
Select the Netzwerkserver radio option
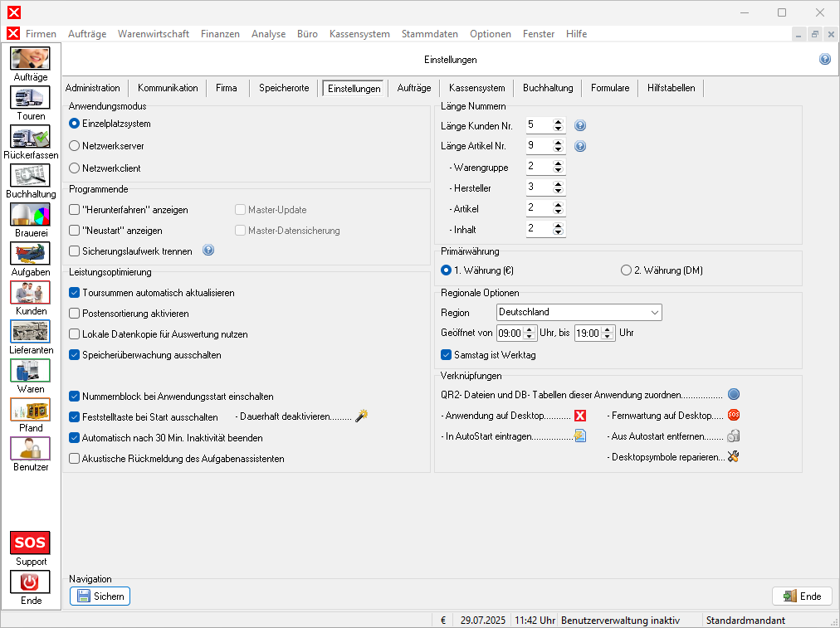pyautogui.click(x=75, y=145)
